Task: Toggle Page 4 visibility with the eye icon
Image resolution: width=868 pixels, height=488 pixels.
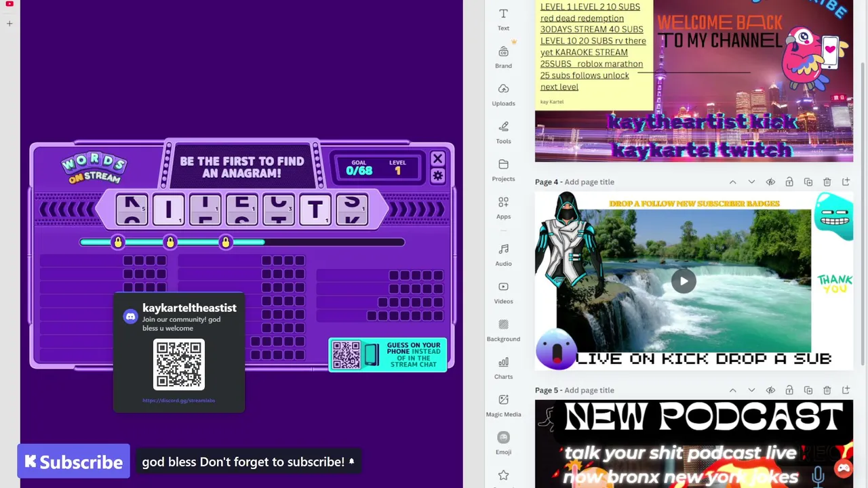Action: tap(770, 182)
